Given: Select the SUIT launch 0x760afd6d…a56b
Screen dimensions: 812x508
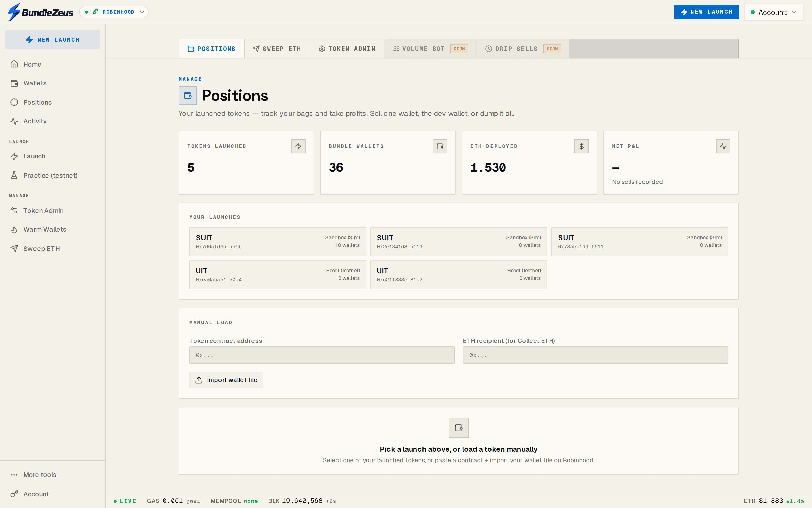Looking at the screenshot, I should click(278, 242).
